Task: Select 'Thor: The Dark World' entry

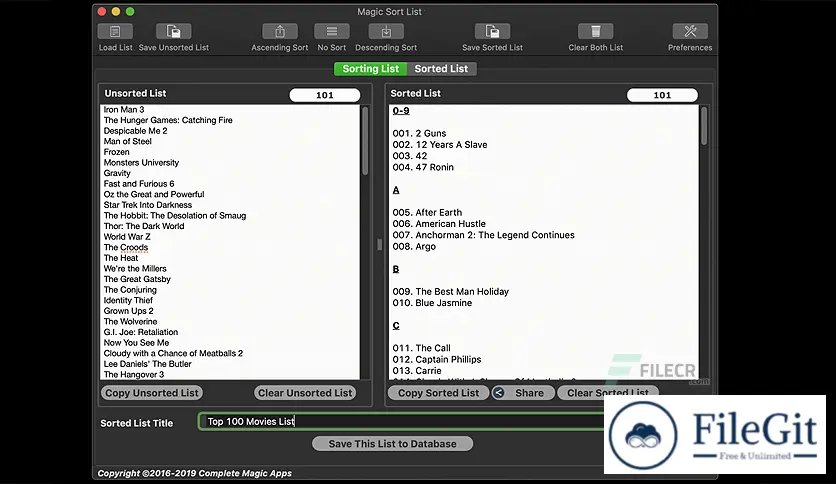Action: pos(144,226)
